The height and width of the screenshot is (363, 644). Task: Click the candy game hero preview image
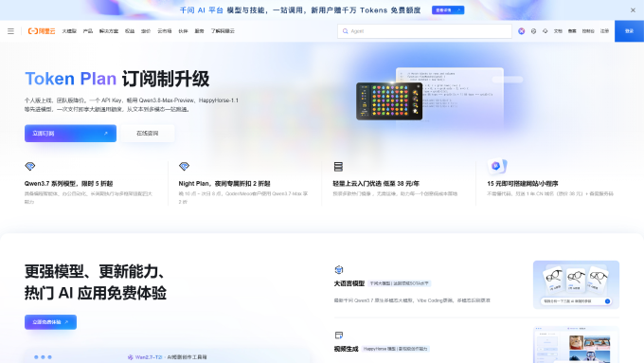click(389, 101)
